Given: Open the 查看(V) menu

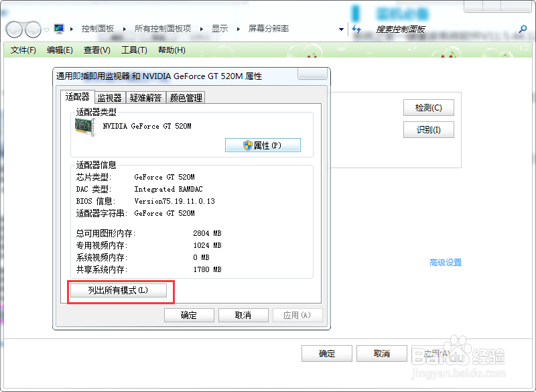Looking at the screenshot, I should 97,50.
